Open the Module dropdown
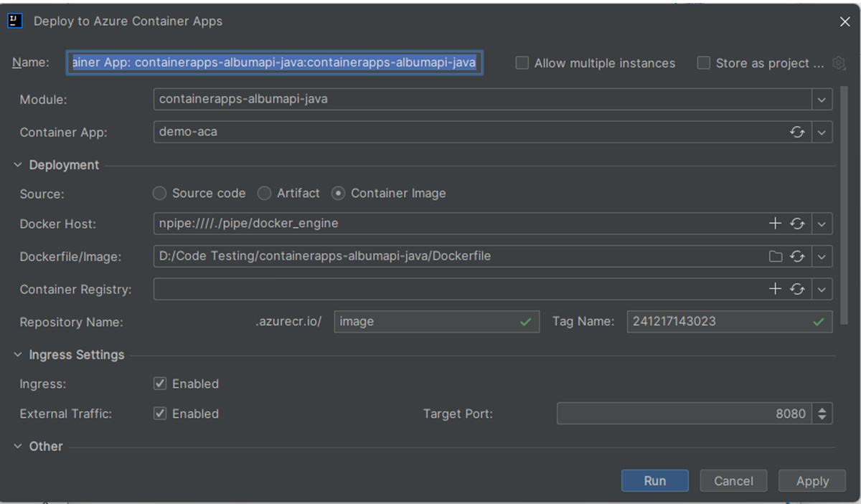 822,99
